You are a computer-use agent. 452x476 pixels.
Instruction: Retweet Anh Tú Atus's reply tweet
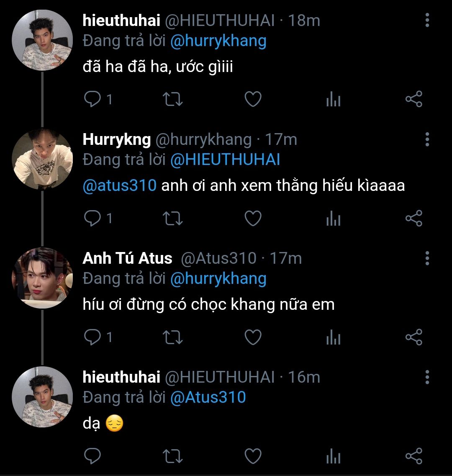(x=172, y=337)
